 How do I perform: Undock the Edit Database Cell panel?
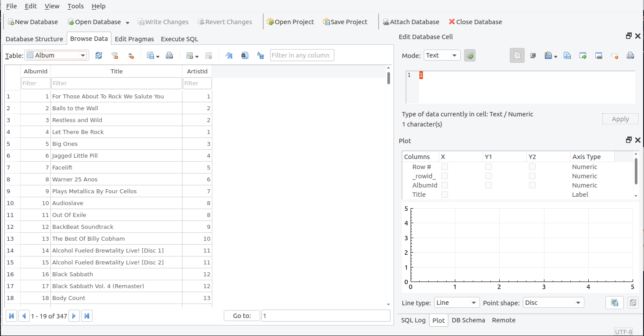pyautogui.click(x=629, y=36)
